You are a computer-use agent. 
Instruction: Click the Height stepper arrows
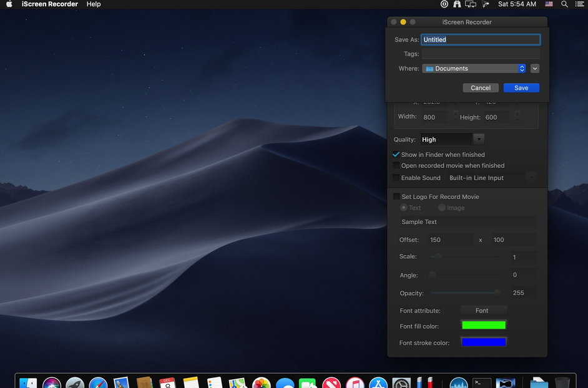[517, 117]
